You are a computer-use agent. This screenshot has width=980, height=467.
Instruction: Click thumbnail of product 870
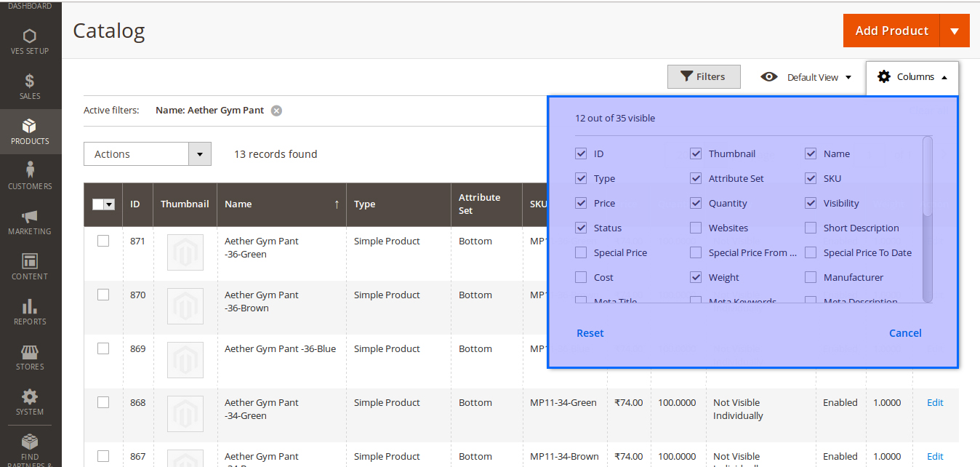pos(185,306)
